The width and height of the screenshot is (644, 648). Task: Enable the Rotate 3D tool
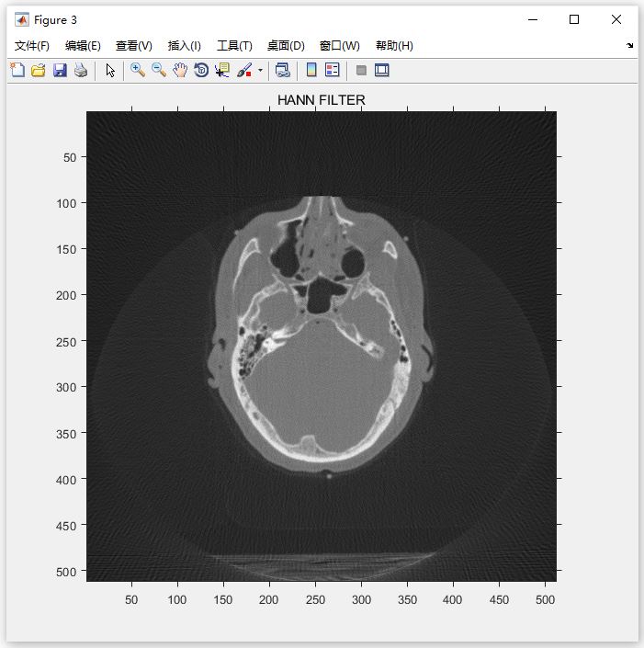201,70
